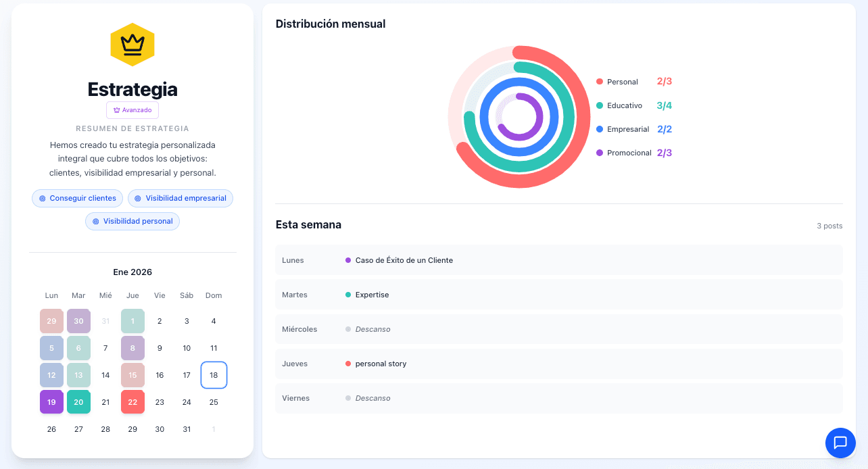868x469 pixels.
Task: Click the purple Promocional legend dot
Action: pyautogui.click(x=600, y=153)
